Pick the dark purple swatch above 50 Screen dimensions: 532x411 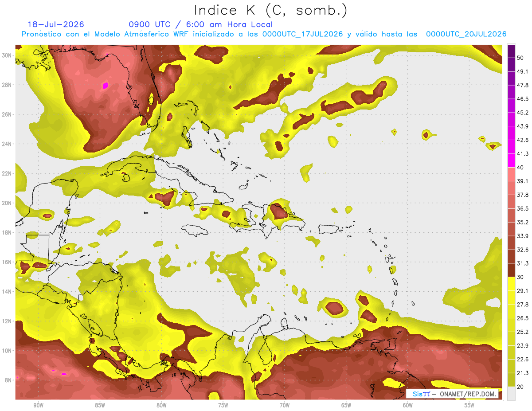coord(511,51)
